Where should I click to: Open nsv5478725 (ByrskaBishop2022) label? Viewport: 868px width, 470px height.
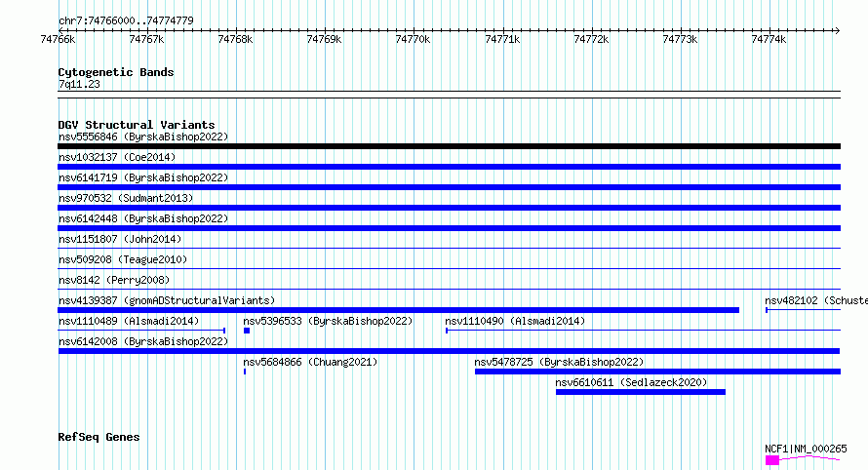559,362
